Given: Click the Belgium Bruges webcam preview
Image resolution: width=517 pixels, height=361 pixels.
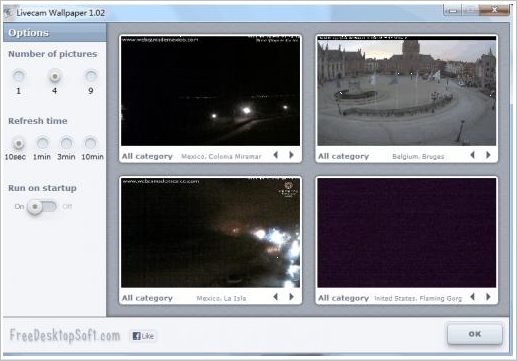Looking at the screenshot, I should [407, 91].
